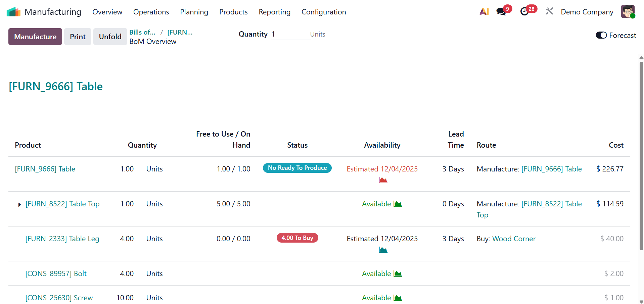This screenshot has width=644, height=304.
Task: Open the debug tools wrench icon
Action: [549, 11]
